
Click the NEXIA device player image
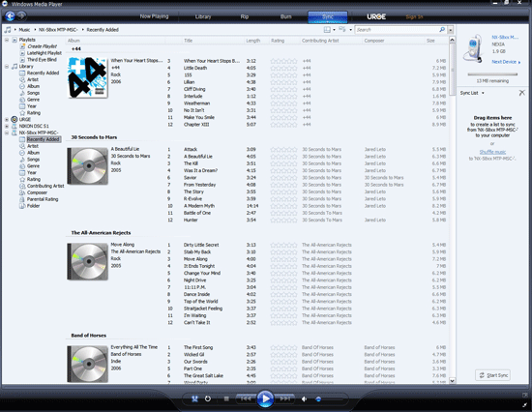(474, 47)
